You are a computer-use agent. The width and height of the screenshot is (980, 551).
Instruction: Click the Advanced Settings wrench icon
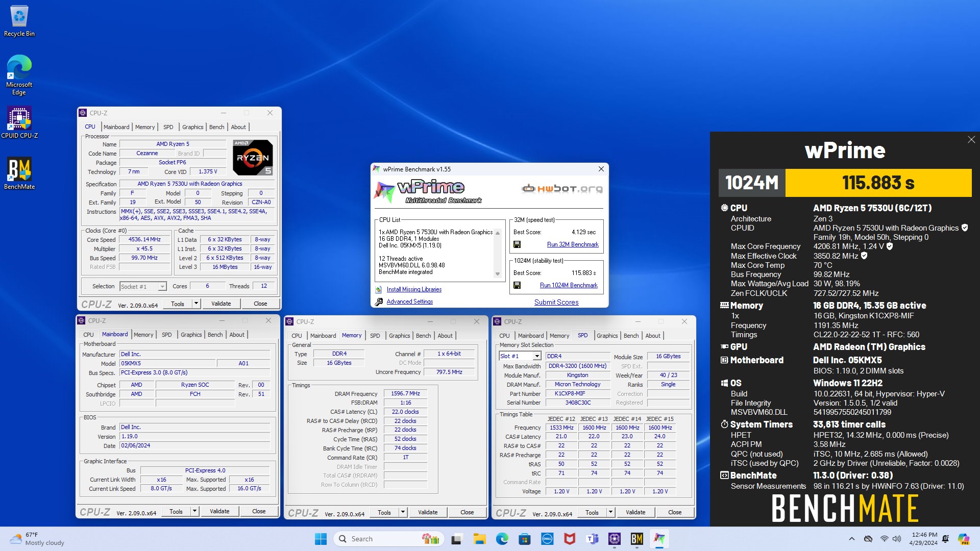click(379, 302)
